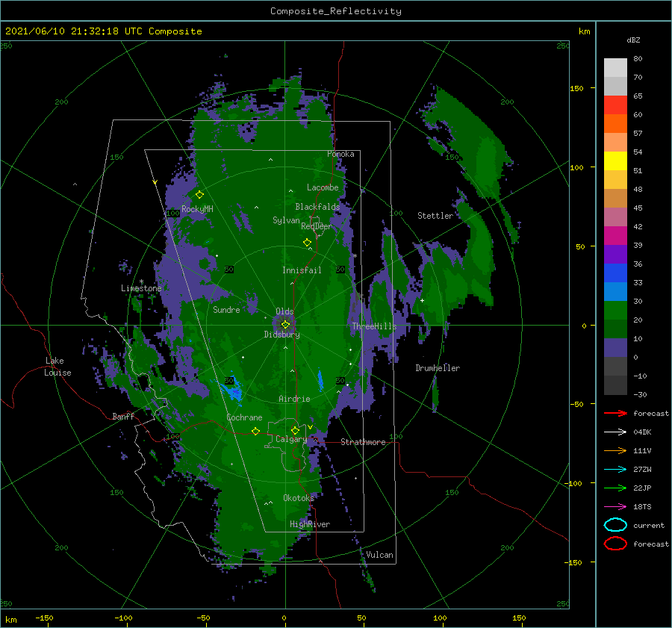The image size is (672, 628).
Task: Click the RedDeer city label
Action: [317, 226]
